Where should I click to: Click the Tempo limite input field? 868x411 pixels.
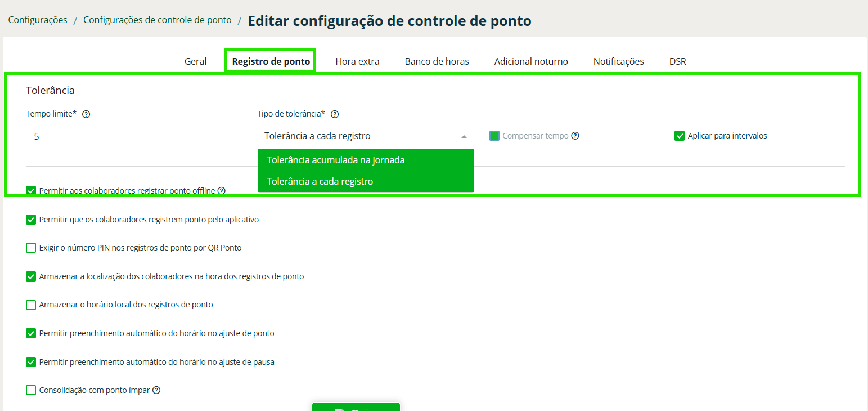[134, 136]
